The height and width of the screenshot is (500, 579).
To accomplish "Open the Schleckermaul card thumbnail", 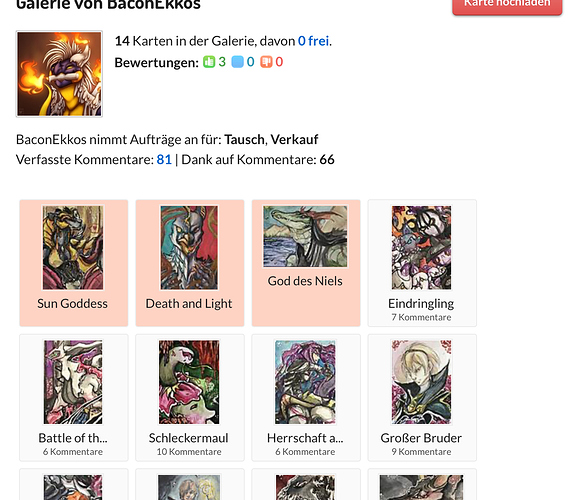I will (x=189, y=382).
